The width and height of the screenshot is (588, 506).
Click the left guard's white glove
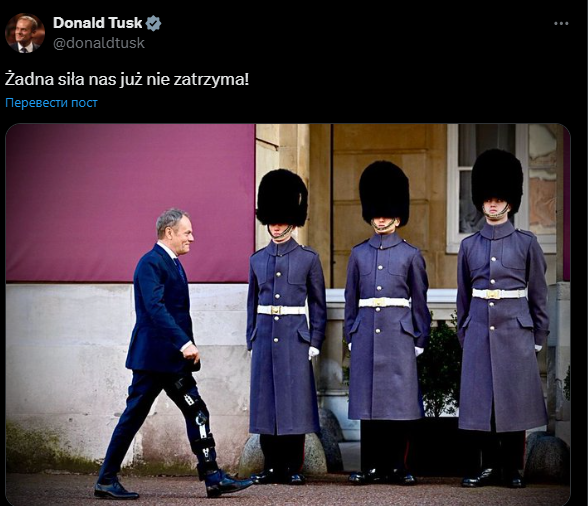[313, 352]
